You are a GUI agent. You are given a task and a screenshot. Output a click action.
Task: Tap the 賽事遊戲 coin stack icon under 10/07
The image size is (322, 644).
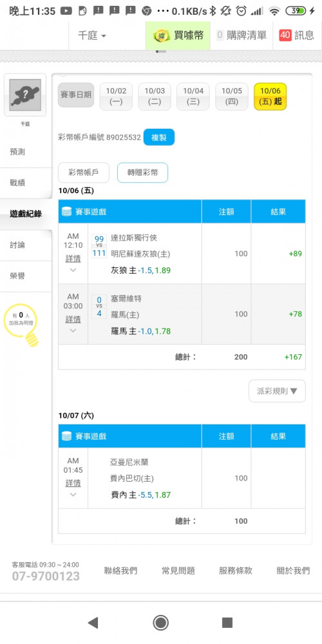pos(66,436)
